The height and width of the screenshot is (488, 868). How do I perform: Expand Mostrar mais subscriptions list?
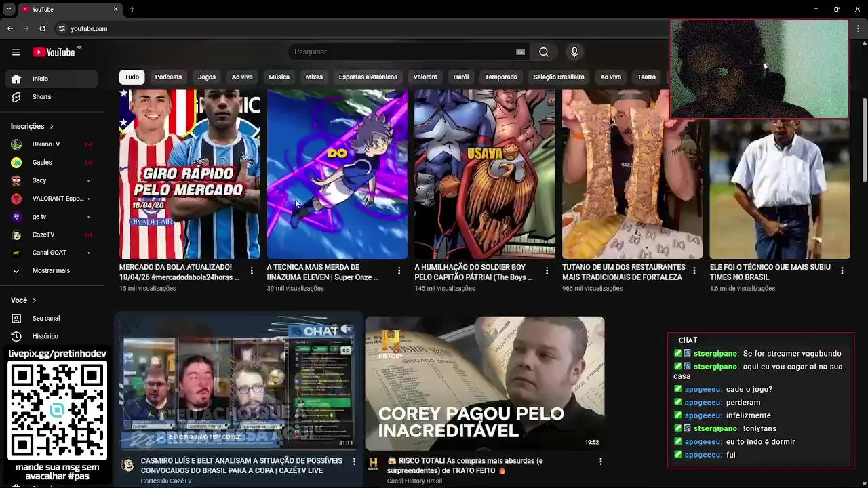point(52,271)
